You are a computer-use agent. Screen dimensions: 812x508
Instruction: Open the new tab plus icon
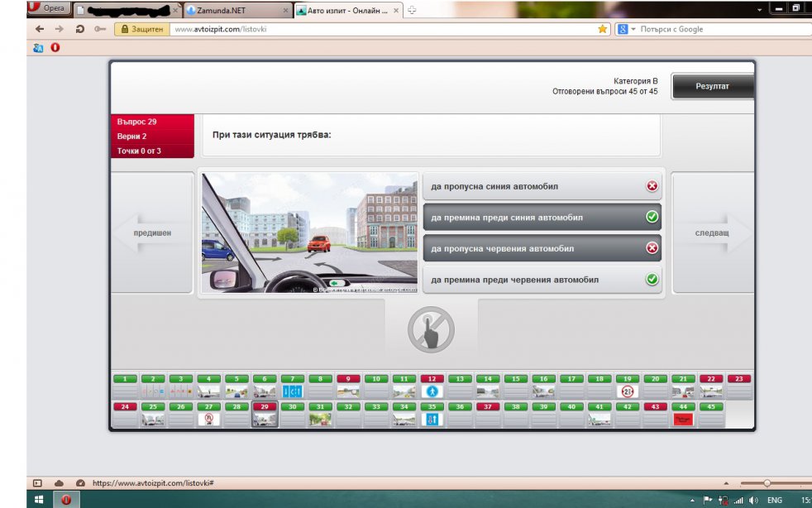413,10
